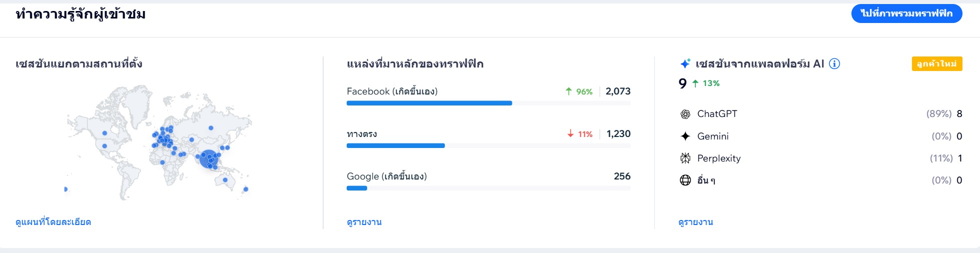980x253 pixels.
Task: Open the detailed map link ดูแผนที่โดยละเอียด
Action: pyautogui.click(x=53, y=222)
